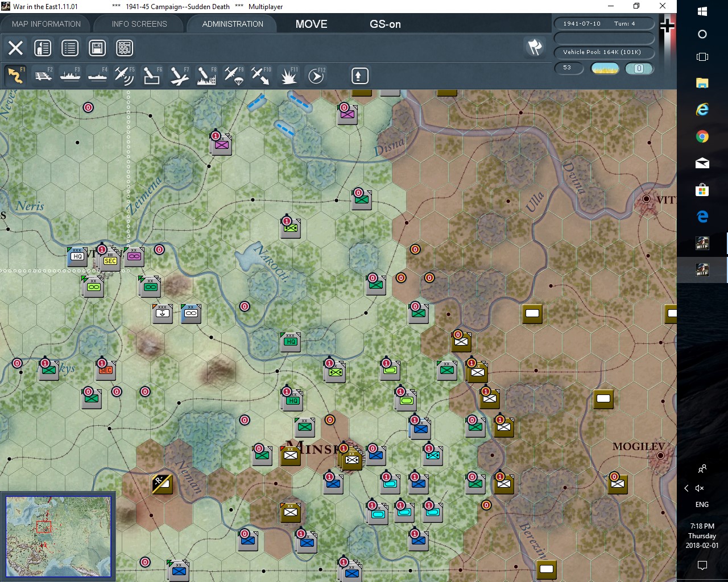Open the grid layout screen icon
The height and width of the screenshot is (582, 728).
[x=125, y=48]
